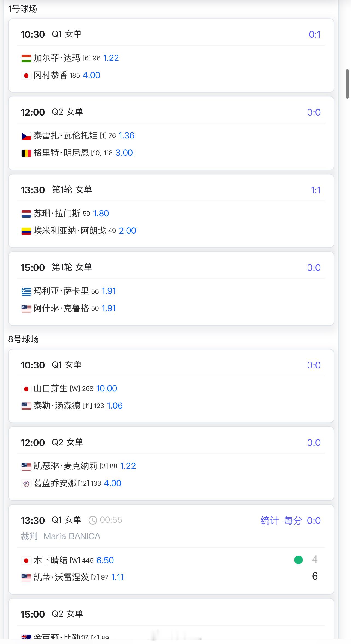Open 统计 for the 木下晴结 match
Image resolution: width=351 pixels, height=644 pixels.
pyautogui.click(x=269, y=521)
